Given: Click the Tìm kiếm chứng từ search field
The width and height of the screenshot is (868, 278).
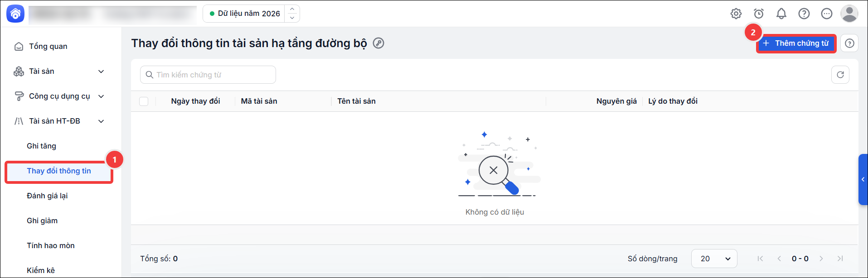Looking at the screenshot, I should [x=208, y=75].
